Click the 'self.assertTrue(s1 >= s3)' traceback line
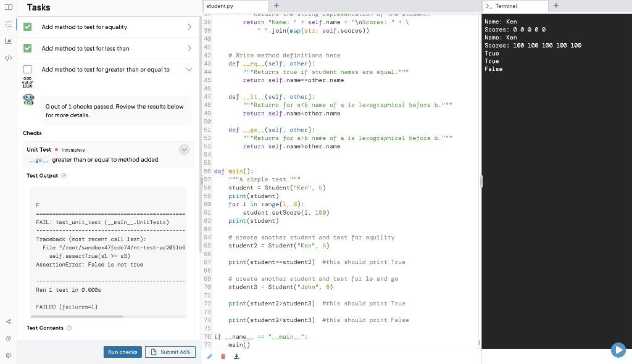Screen dimensions: 632x364 (89, 257)
